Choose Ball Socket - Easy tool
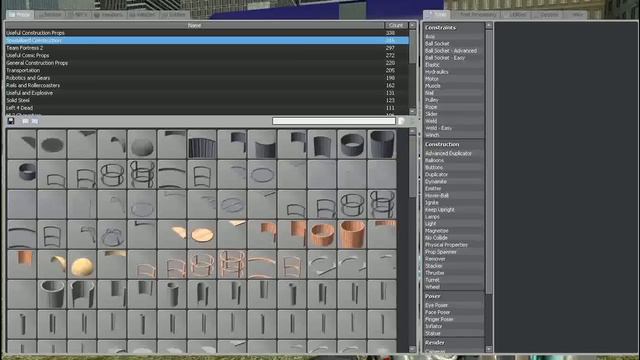This screenshot has height=360, width=640. [x=453, y=58]
